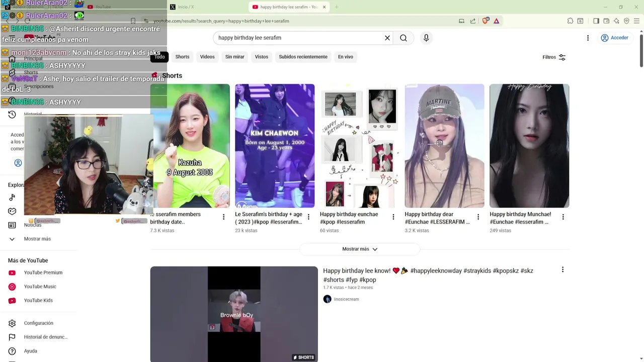Click the magnifier search button
The image size is (644, 362).
pyautogui.click(x=404, y=38)
